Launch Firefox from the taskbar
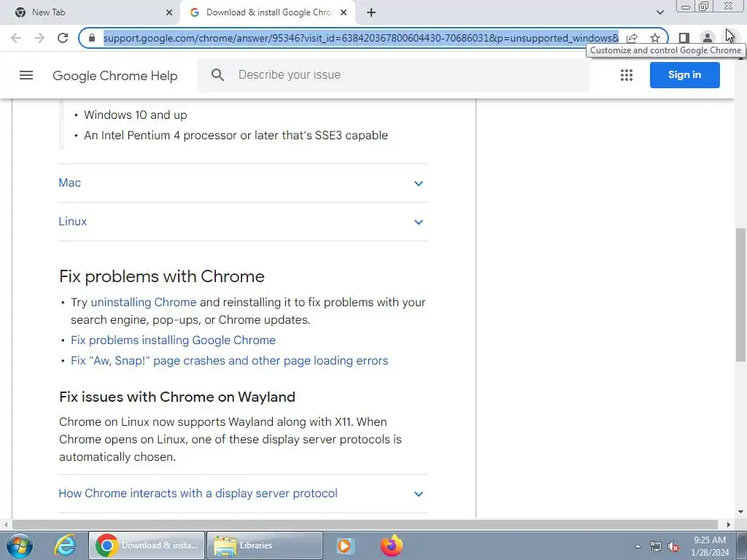 391,545
